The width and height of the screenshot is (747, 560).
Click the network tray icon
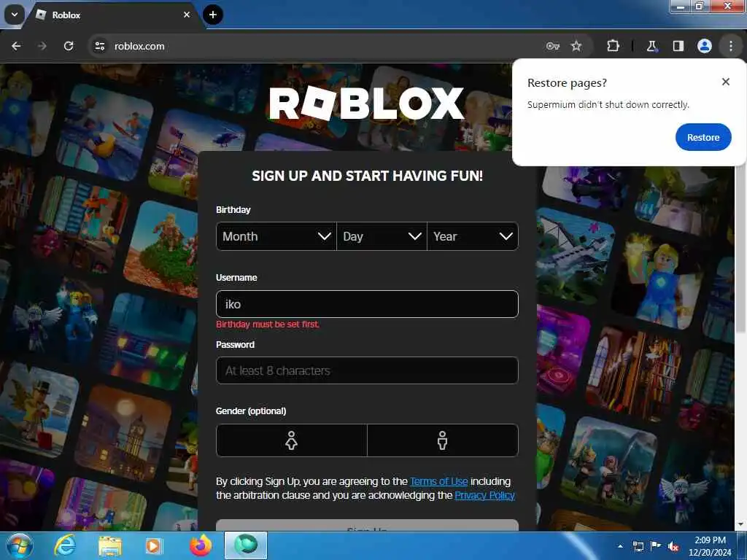tap(638, 546)
